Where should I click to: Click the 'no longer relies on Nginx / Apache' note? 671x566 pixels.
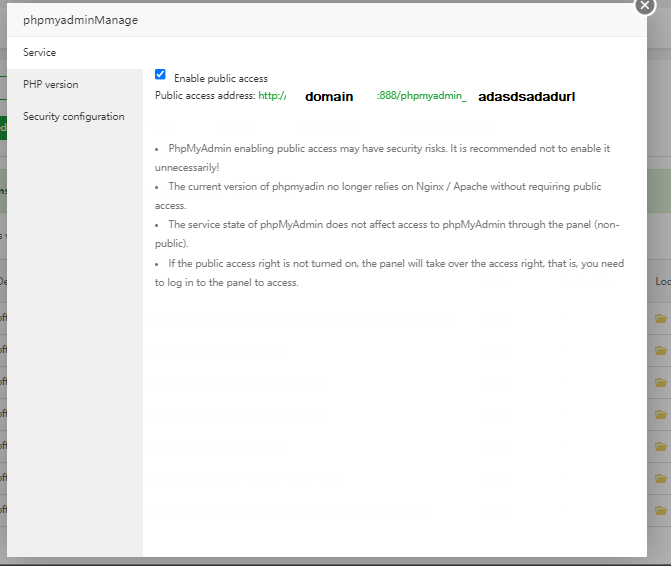pyautogui.click(x=378, y=196)
